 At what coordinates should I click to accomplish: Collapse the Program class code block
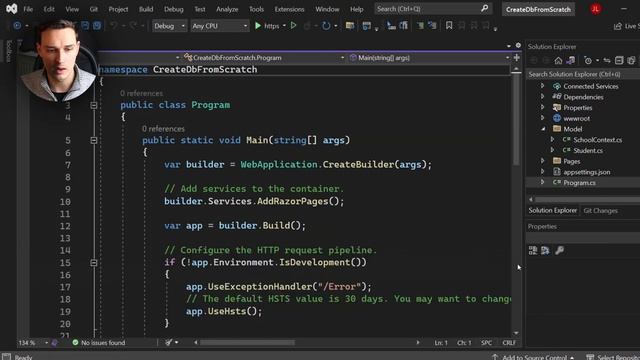tap(93, 105)
